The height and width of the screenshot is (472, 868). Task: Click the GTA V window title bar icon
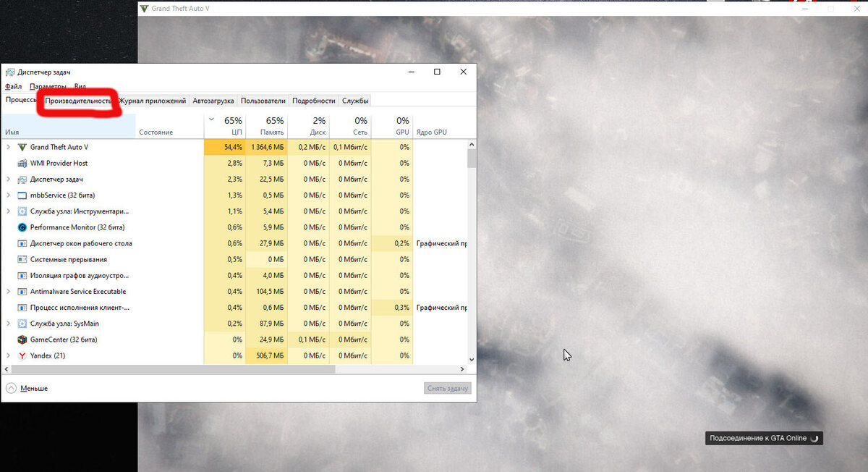click(x=145, y=9)
